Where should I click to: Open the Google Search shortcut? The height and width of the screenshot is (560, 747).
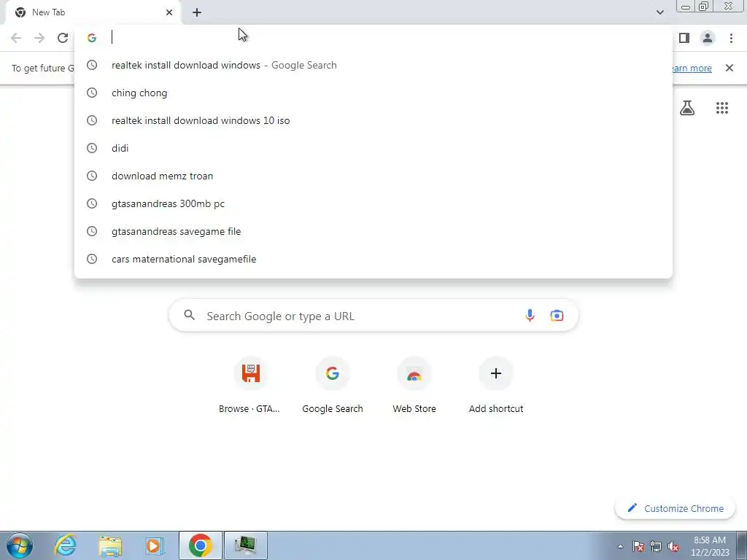333,385
